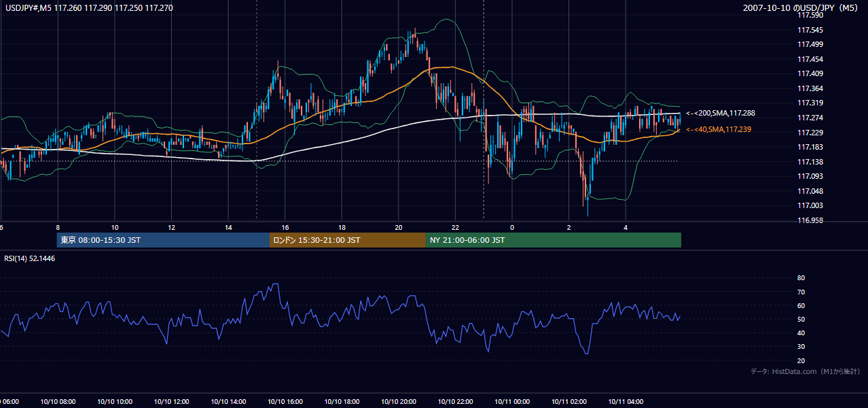This screenshot has height=408, width=868.
Task: Click RSI scale value 20
Action: (x=801, y=360)
